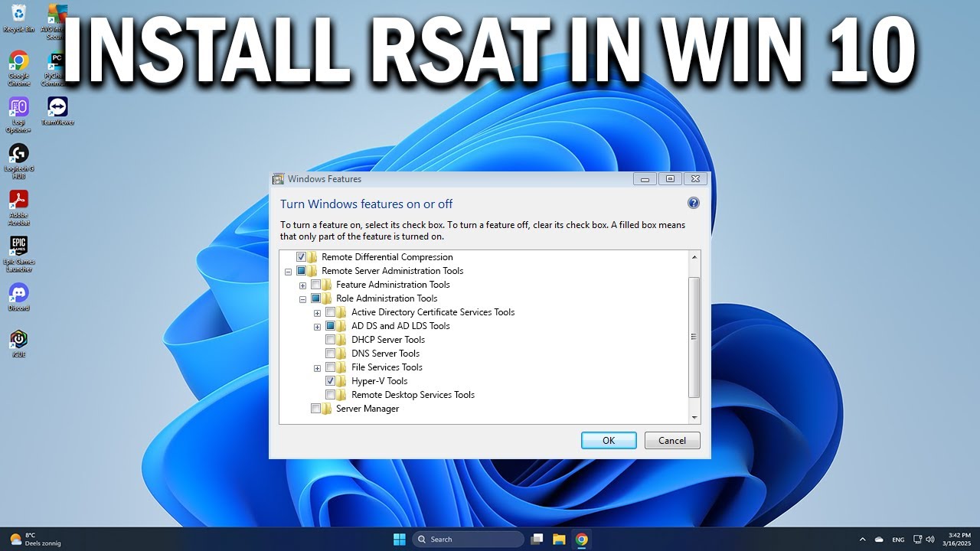Enable DHCP Server Tools checkbox

coord(331,340)
